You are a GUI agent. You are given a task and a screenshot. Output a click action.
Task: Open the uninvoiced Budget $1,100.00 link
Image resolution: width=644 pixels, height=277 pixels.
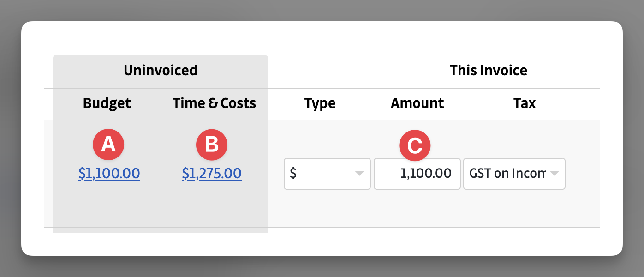[x=109, y=174]
